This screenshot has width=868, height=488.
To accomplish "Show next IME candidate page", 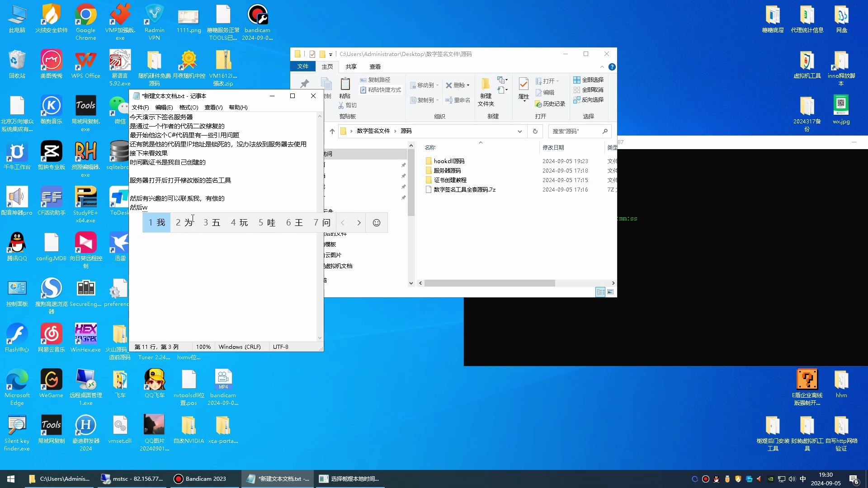I will [359, 223].
